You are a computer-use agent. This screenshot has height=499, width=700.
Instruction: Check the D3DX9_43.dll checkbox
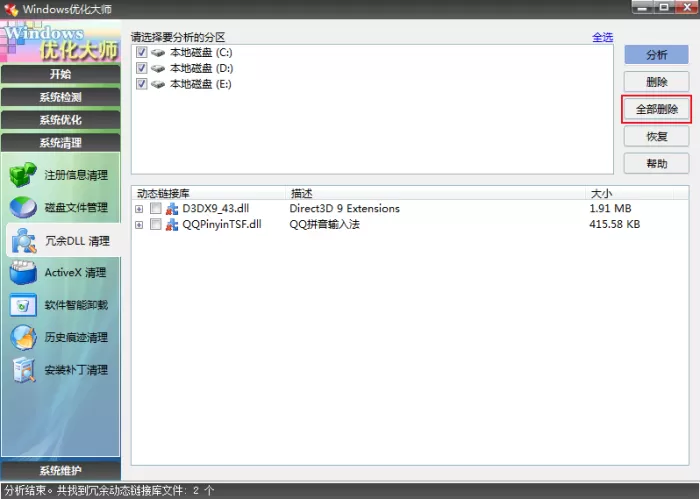(x=155, y=208)
